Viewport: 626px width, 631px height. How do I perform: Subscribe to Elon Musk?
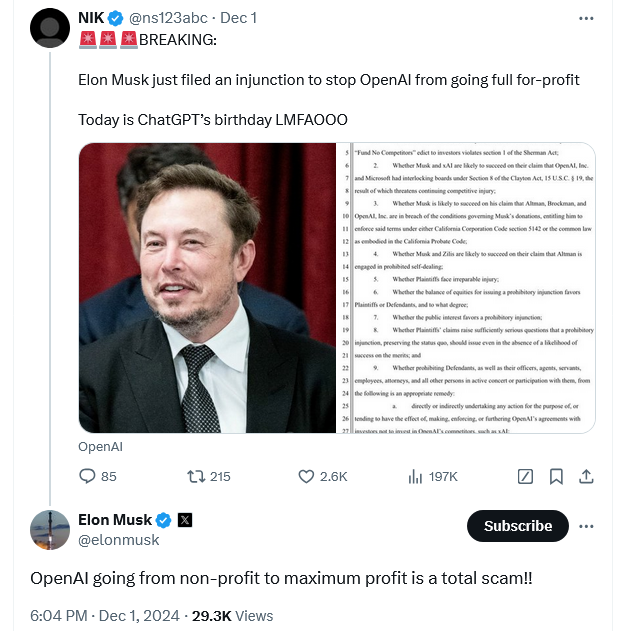click(517, 526)
